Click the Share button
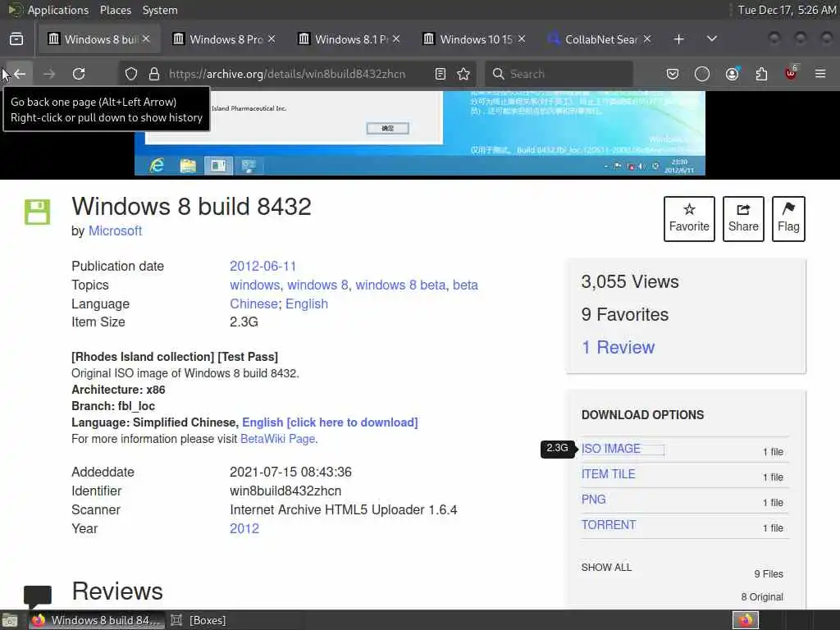The width and height of the screenshot is (840, 630). [x=743, y=218]
